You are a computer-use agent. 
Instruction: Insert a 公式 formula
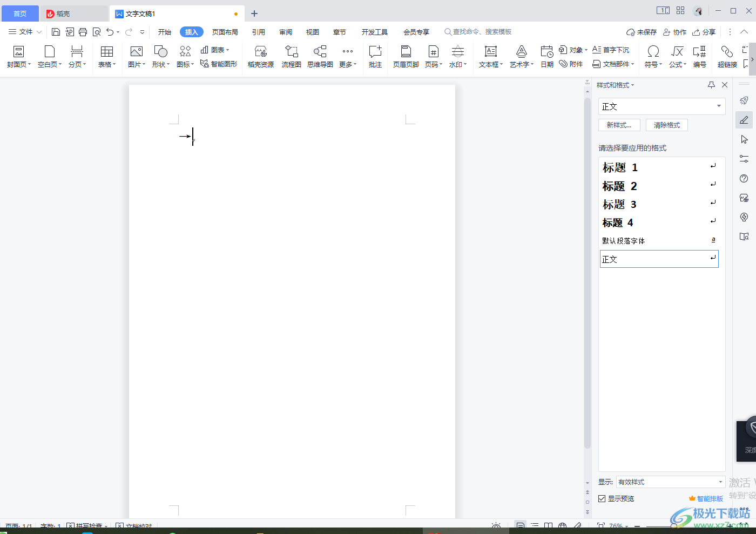click(x=677, y=57)
